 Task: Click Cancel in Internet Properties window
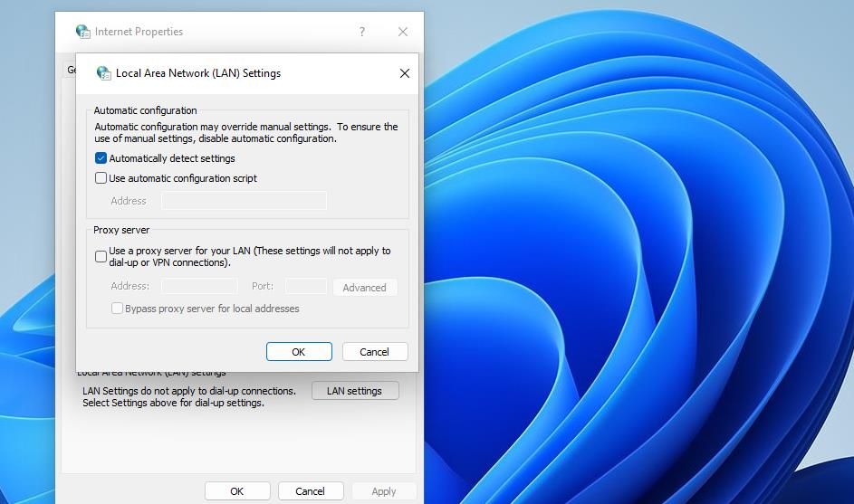(x=310, y=491)
